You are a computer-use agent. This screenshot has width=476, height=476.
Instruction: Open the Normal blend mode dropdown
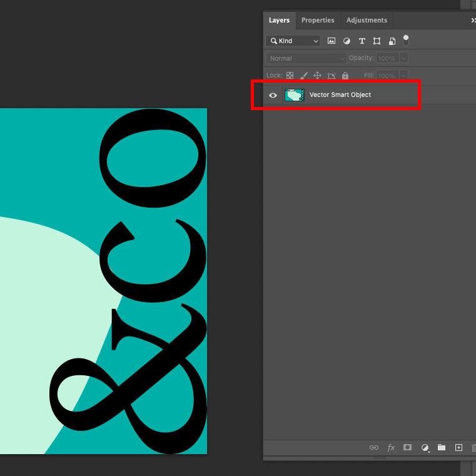pyautogui.click(x=306, y=58)
